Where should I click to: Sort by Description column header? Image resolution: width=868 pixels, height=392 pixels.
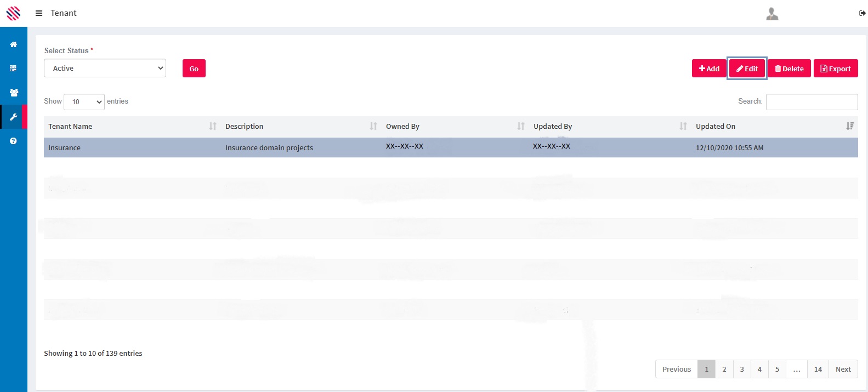[245, 127]
